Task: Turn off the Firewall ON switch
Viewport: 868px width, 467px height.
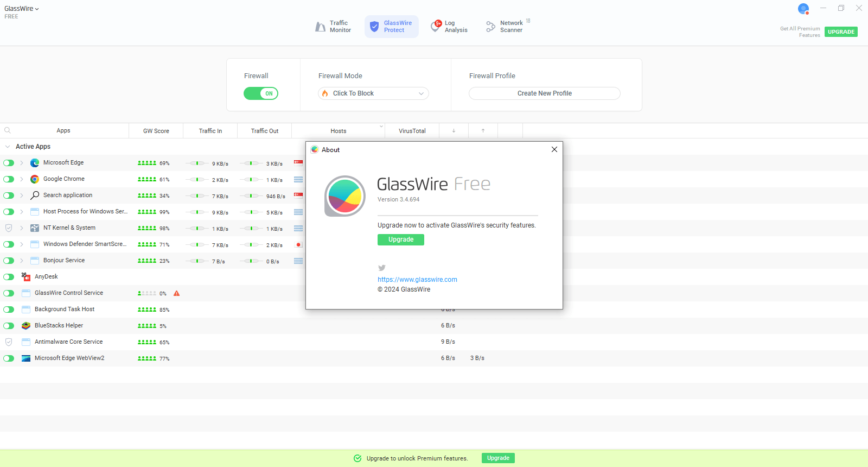Action: click(261, 93)
